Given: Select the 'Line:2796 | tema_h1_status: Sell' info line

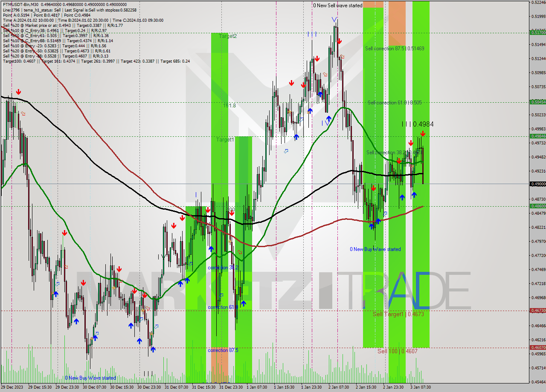Looking at the screenshot, I should tap(70, 9).
